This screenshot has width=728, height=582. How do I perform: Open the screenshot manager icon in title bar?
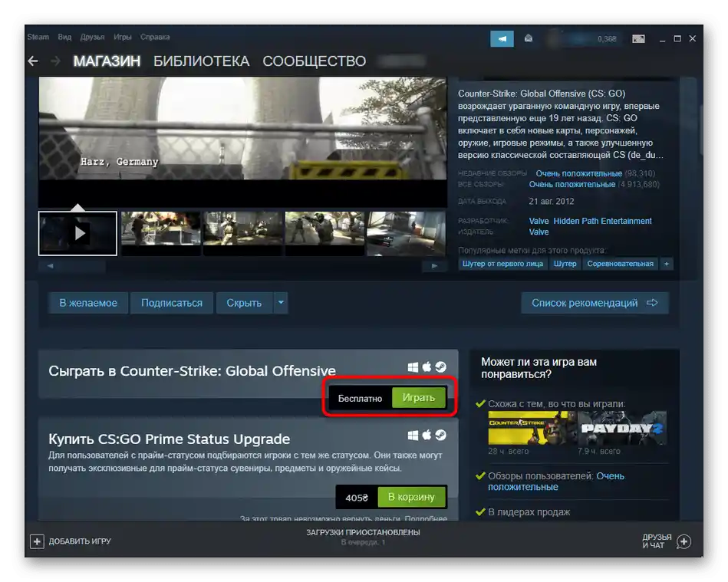click(638, 38)
